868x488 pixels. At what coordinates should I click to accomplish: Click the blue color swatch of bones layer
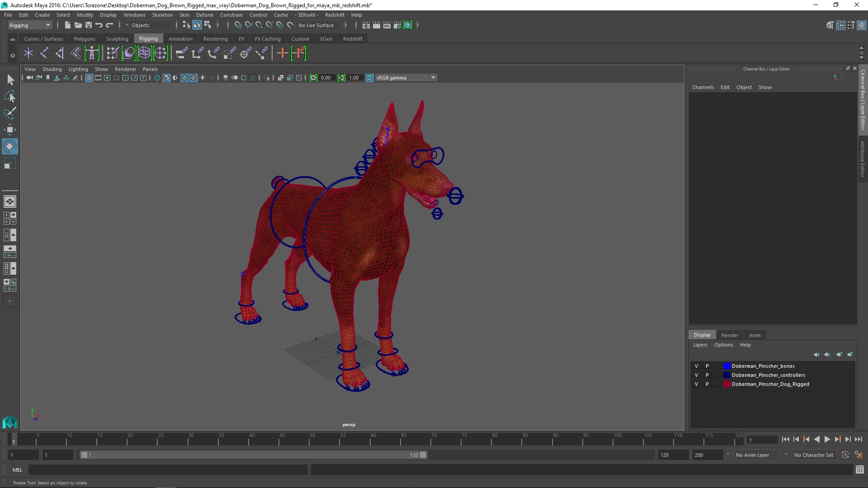726,366
